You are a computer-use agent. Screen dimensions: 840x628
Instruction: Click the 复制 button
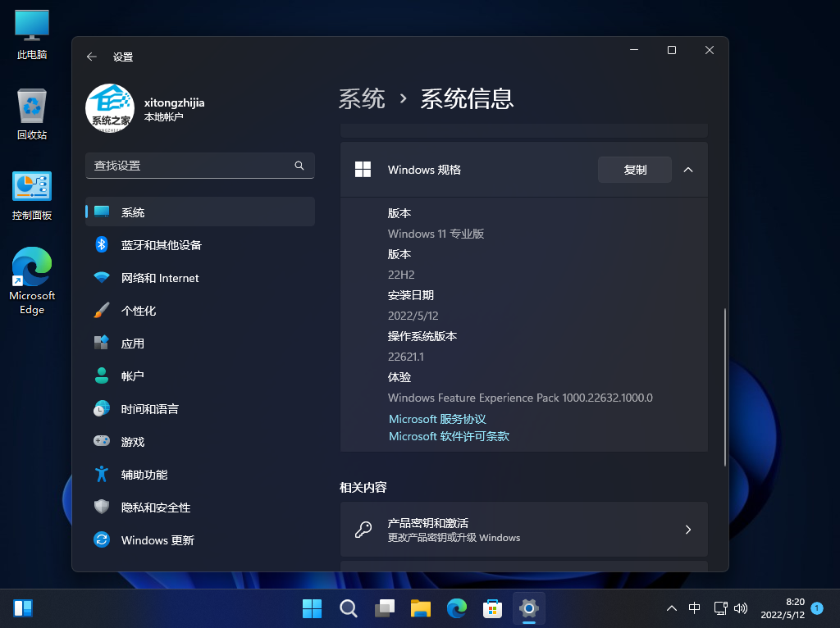634,170
